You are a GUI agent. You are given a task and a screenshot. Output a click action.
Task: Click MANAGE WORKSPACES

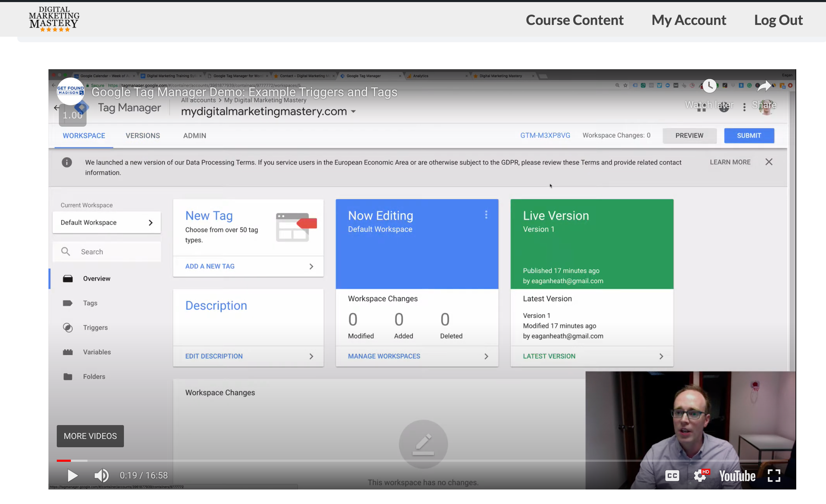[384, 356]
